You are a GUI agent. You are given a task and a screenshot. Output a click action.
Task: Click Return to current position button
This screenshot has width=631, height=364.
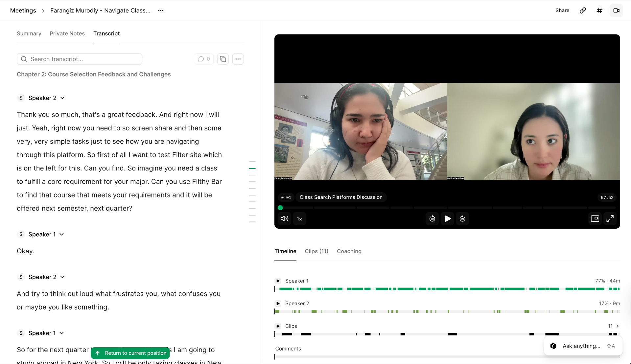(x=130, y=353)
